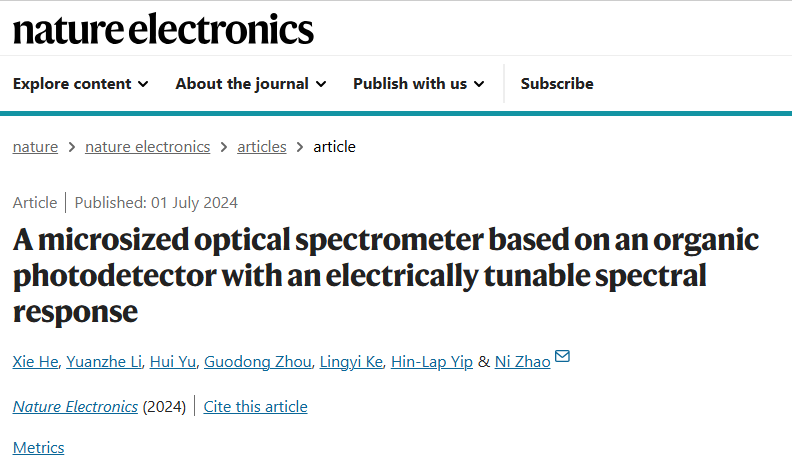
Task: Click author Lingyi Ke
Action: coord(351,362)
